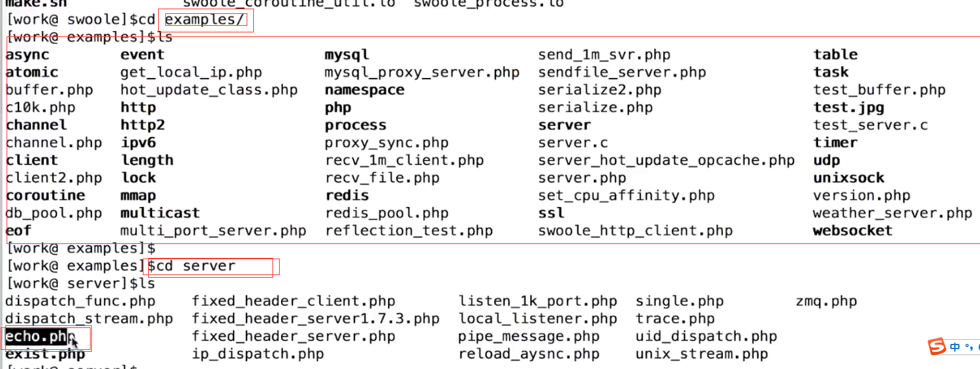Click listen_1k_port.php in server listing
Viewport: 980px width, 369px height.
[x=538, y=302]
